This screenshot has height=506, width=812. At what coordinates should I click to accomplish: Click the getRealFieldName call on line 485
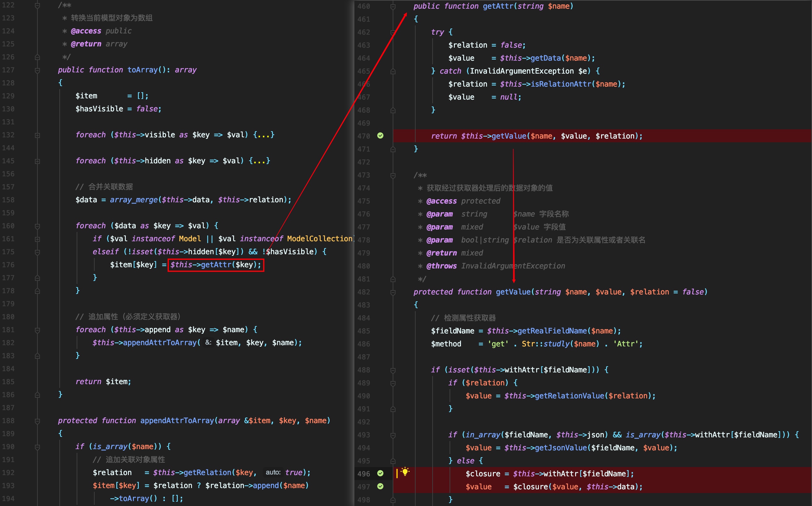pyautogui.click(x=552, y=331)
